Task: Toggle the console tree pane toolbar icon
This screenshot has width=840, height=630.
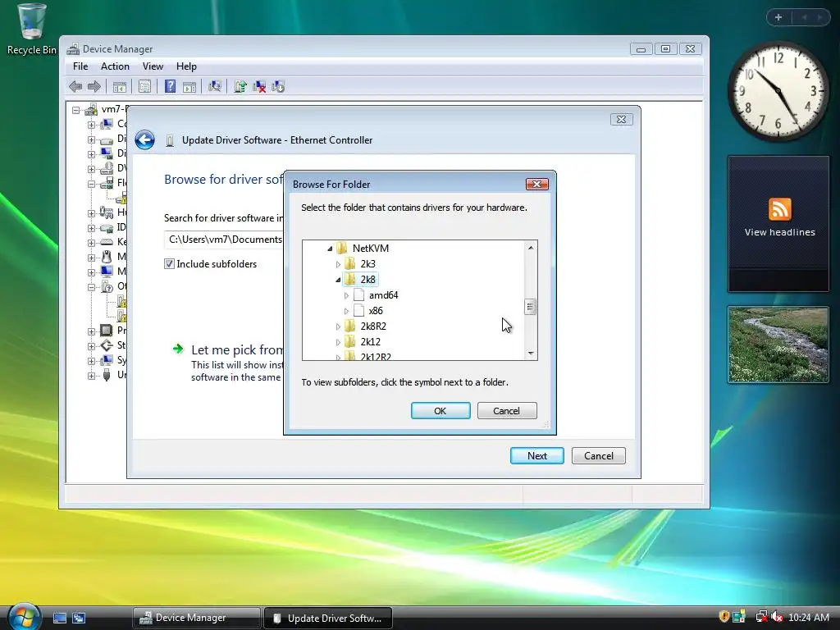Action: pos(120,86)
